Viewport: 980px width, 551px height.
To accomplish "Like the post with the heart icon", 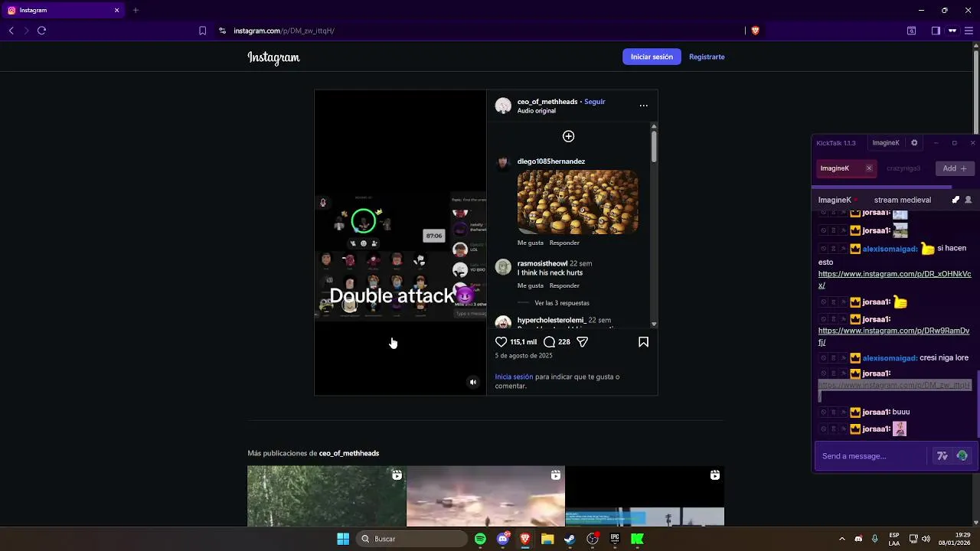I will (x=501, y=342).
